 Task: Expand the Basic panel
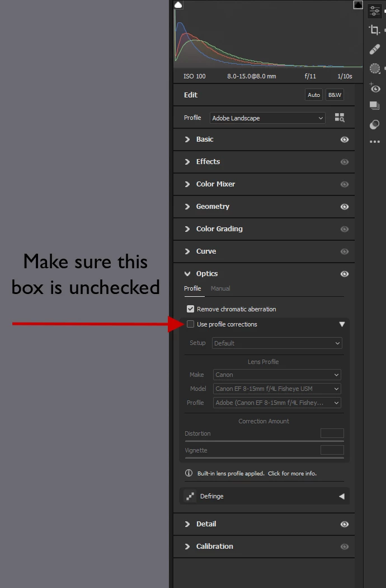(x=187, y=139)
